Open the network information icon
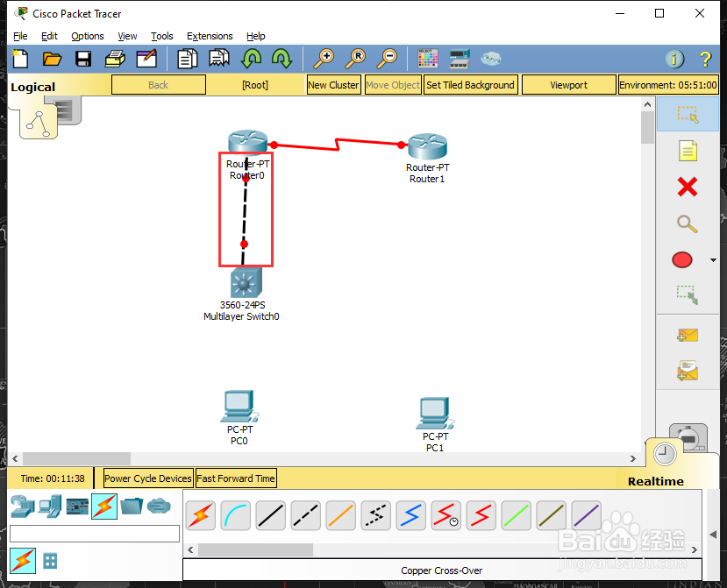This screenshot has height=588, width=727. click(x=674, y=59)
